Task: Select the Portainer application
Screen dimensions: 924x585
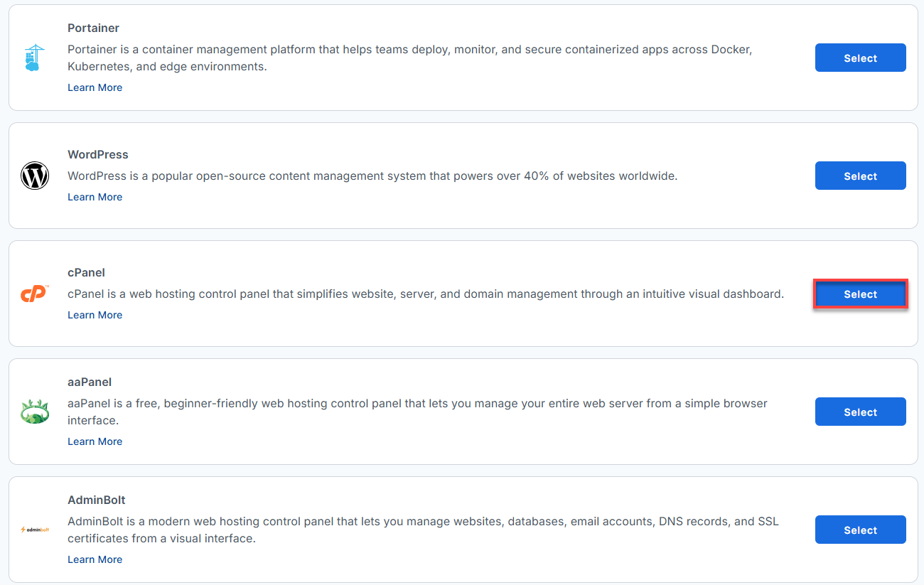Action: point(860,58)
